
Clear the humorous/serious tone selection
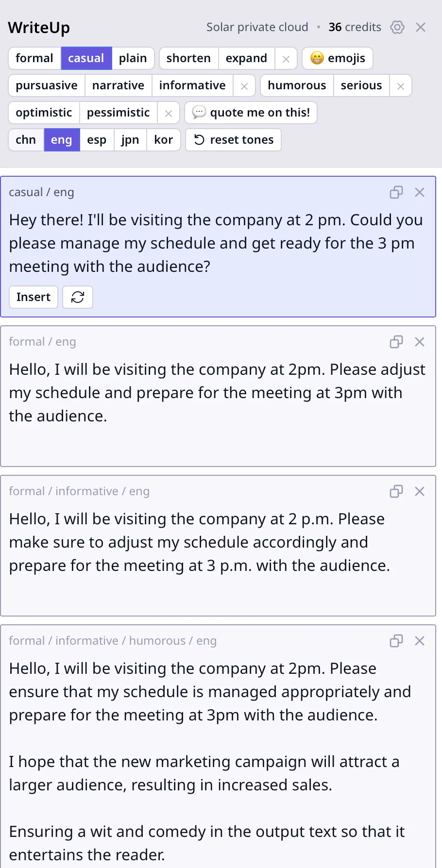click(401, 86)
